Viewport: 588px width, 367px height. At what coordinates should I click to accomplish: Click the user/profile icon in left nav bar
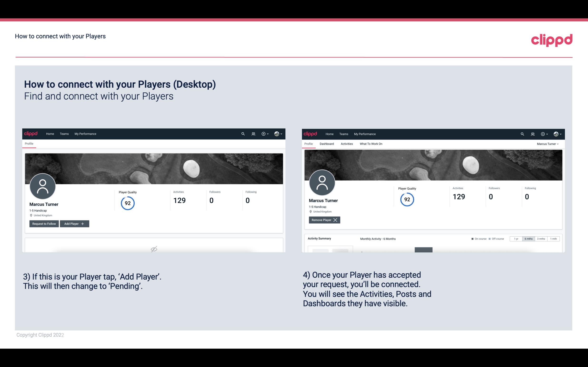[x=253, y=134]
